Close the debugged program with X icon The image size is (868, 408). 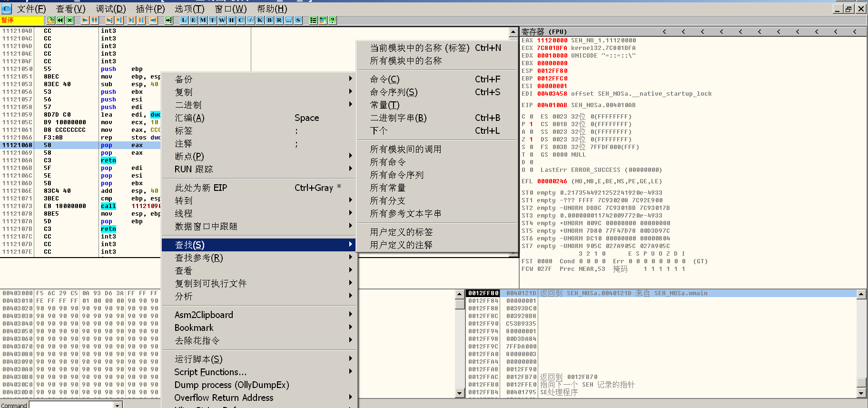pyautogui.click(x=70, y=20)
